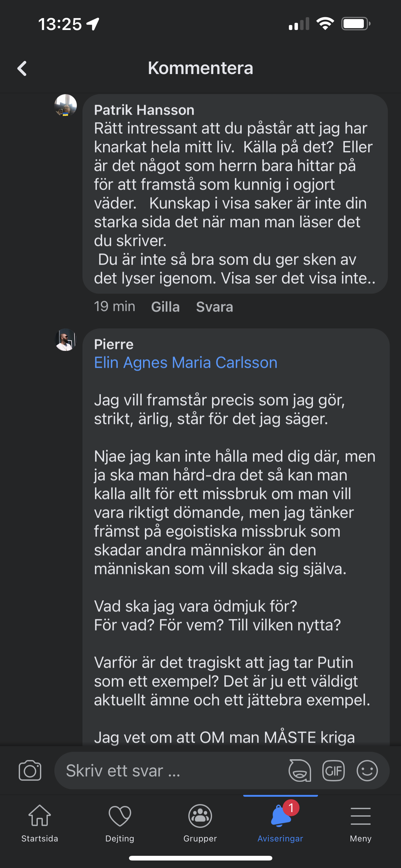View Patrik Hansson's profile picture
The image size is (401, 868).
66,105
